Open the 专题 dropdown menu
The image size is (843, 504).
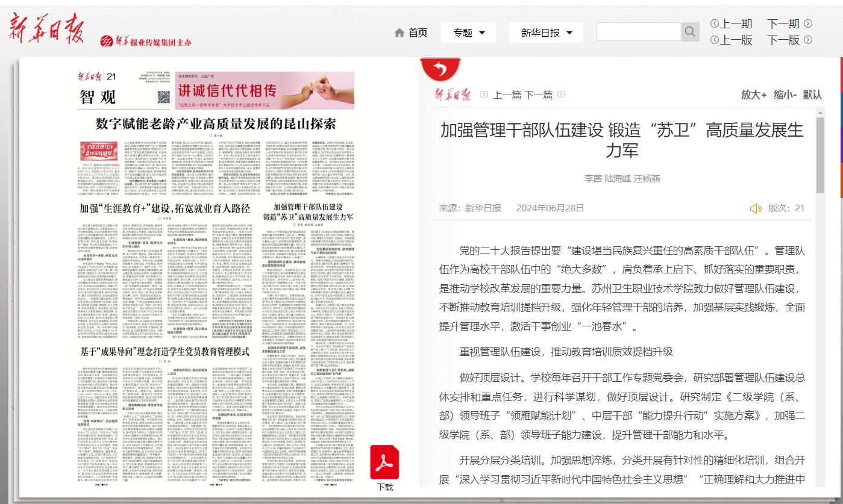point(469,33)
